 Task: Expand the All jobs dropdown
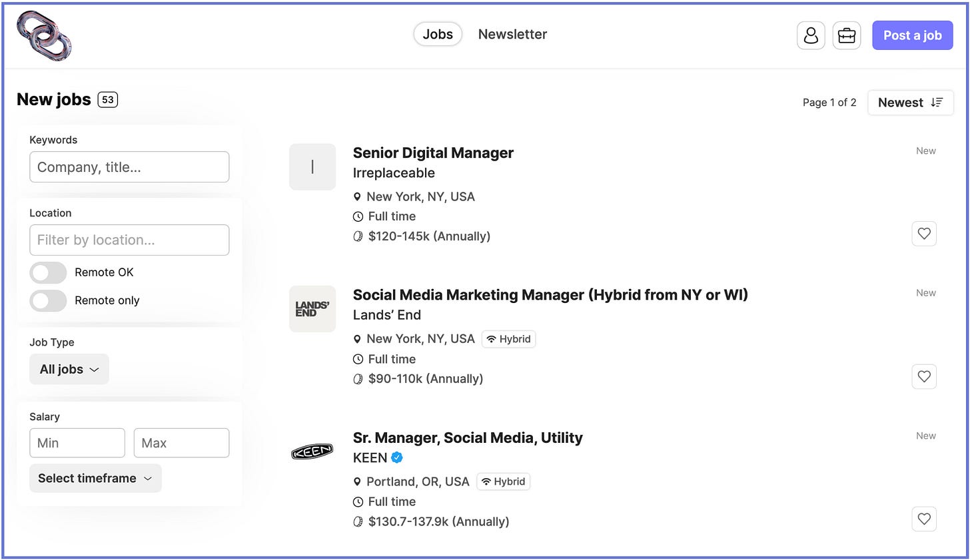pyautogui.click(x=69, y=369)
